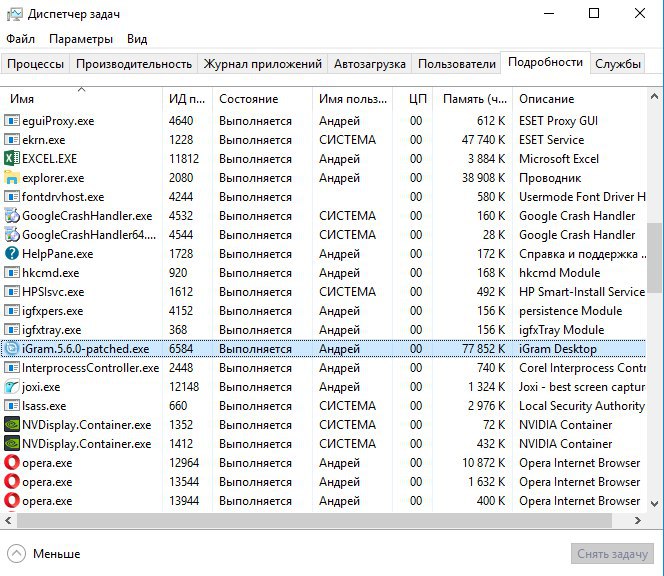Image resolution: width=664 pixels, height=576 pixels.
Task: Click the Local Security Authority description
Action: click(582, 406)
